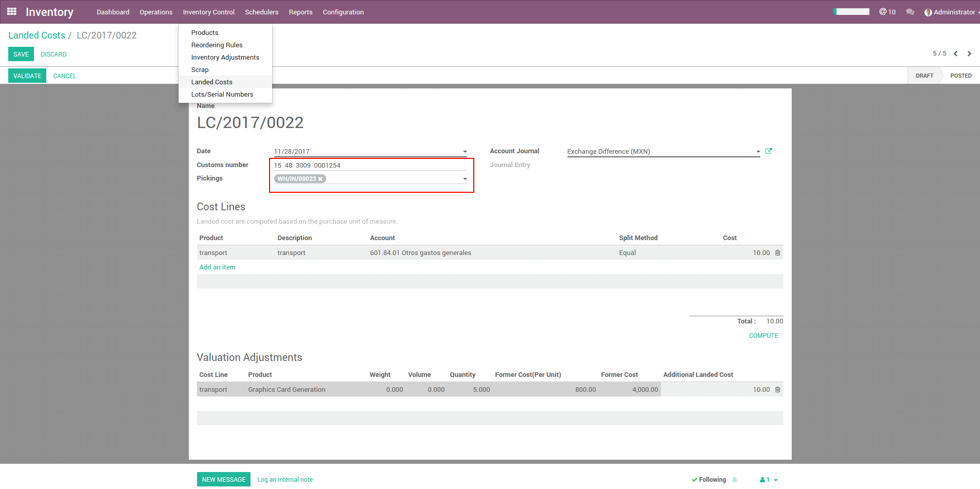Expand the Date field dropdown

point(465,152)
